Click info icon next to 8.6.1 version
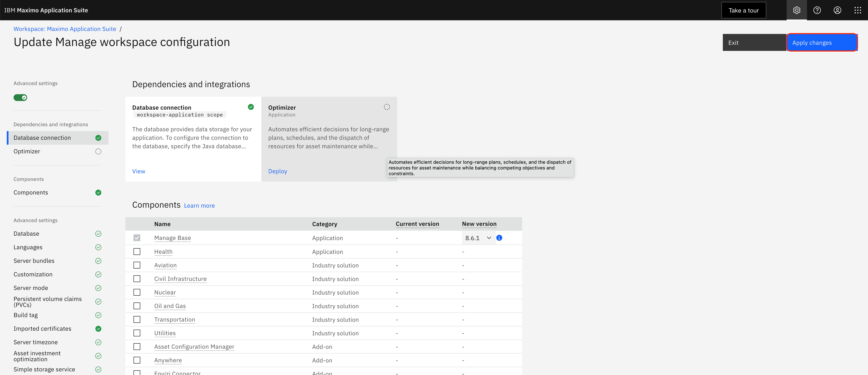Image resolution: width=868 pixels, height=375 pixels. 499,238
